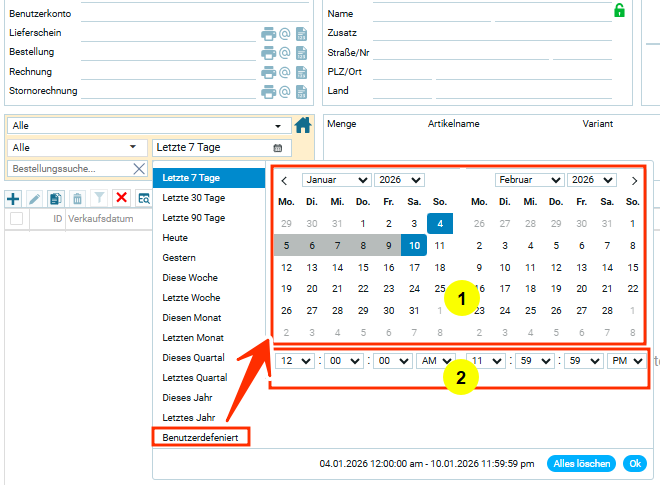Pick January 15 in the calendar
This screenshot has height=485, width=660.
[x=362, y=268]
